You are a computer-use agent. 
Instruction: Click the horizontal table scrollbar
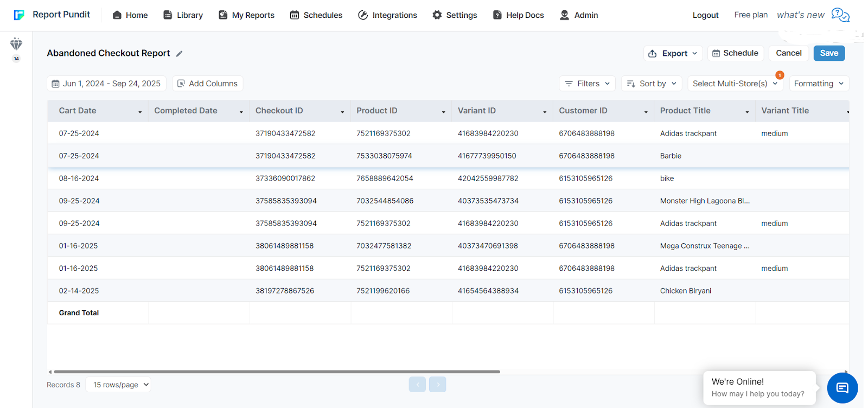pyautogui.click(x=277, y=372)
